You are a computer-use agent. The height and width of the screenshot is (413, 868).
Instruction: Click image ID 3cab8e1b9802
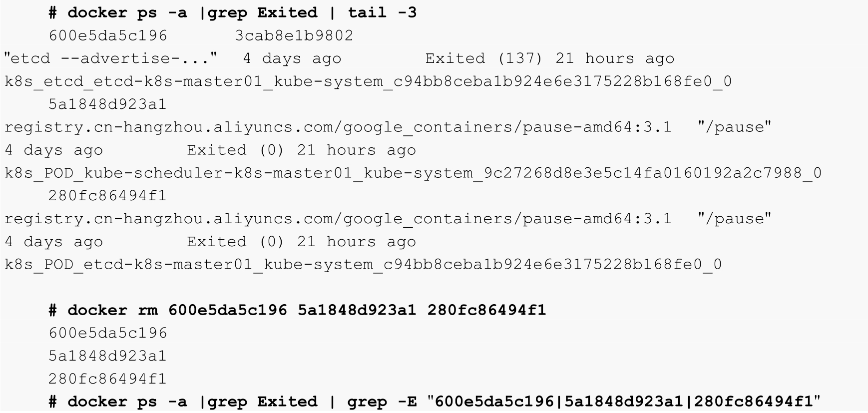point(294,35)
